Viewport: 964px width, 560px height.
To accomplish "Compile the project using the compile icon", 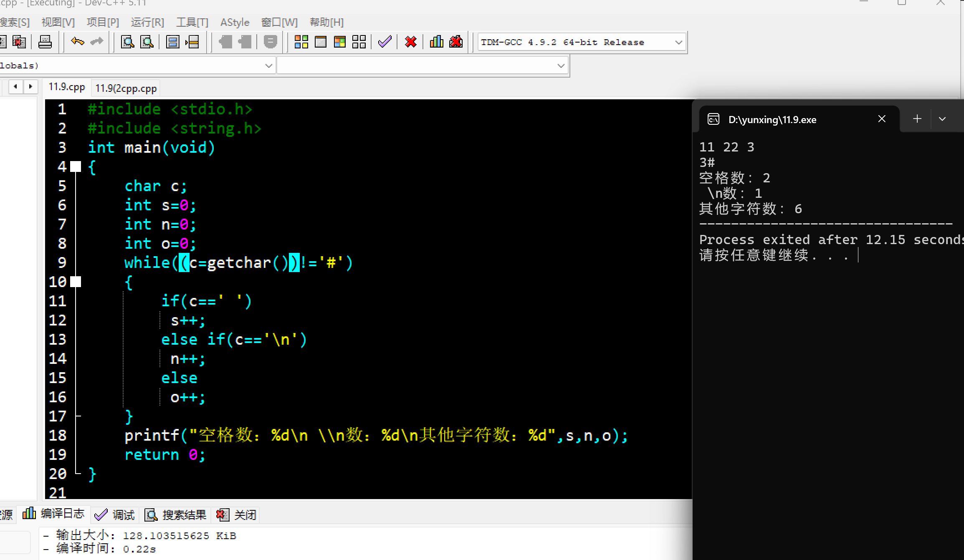I will click(301, 41).
